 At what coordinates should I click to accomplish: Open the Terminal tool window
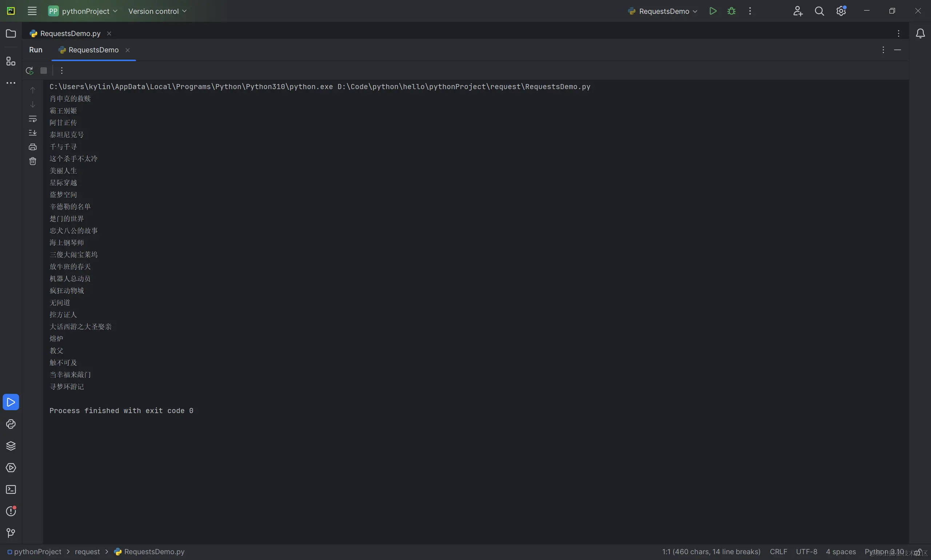(11, 489)
